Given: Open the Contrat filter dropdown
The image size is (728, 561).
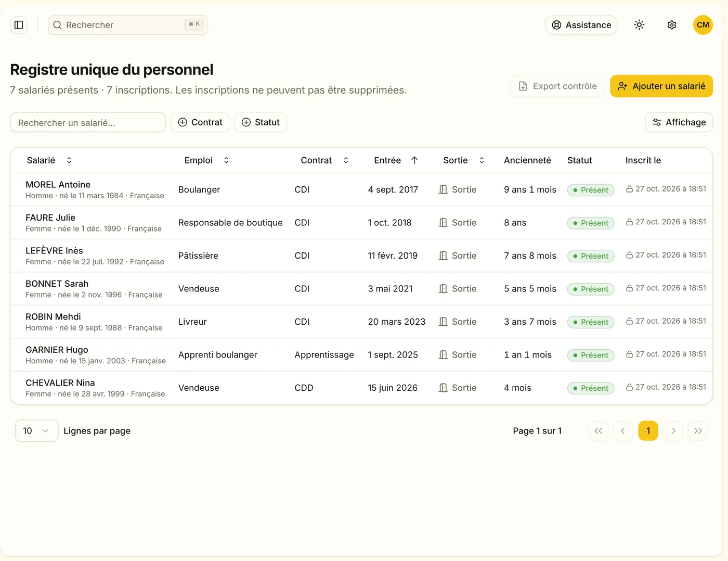Looking at the screenshot, I should (x=200, y=122).
